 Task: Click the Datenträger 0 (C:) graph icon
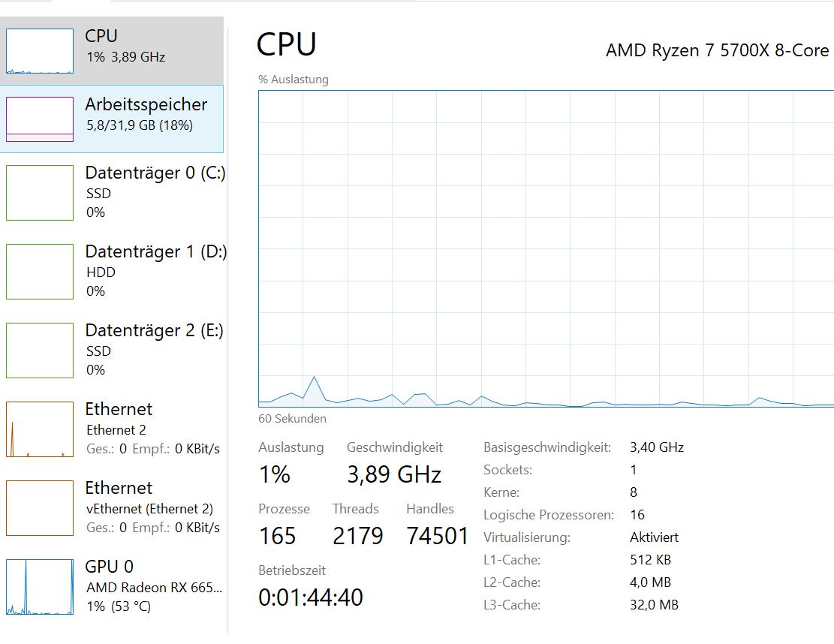[x=40, y=193]
